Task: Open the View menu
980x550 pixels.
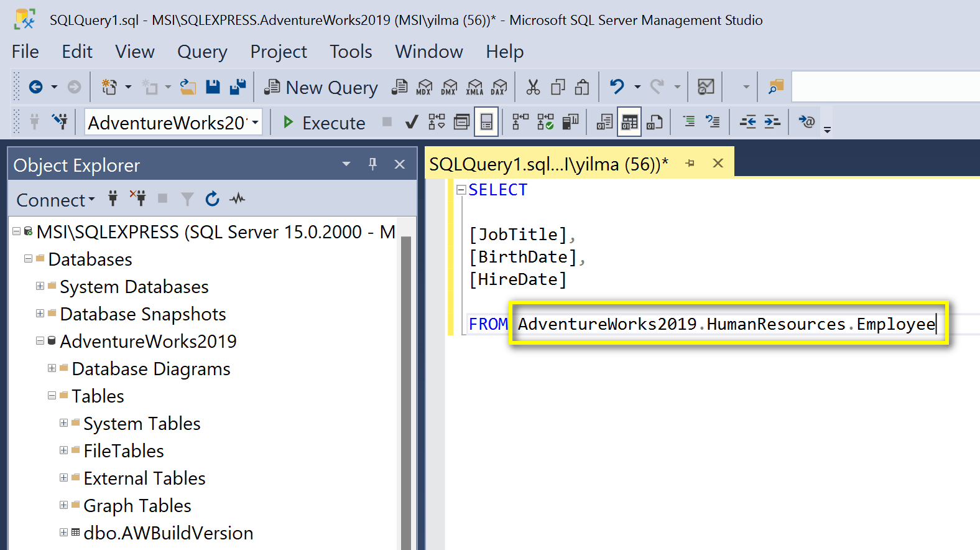Action: click(135, 52)
